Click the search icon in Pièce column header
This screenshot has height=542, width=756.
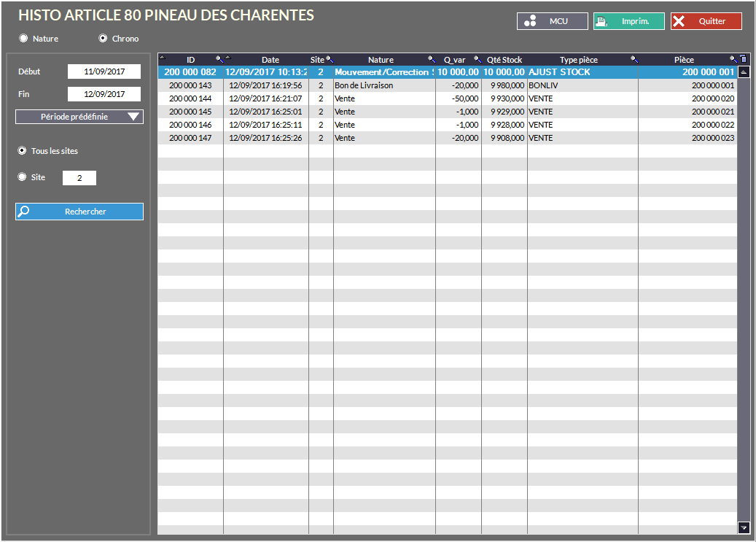[x=733, y=59]
